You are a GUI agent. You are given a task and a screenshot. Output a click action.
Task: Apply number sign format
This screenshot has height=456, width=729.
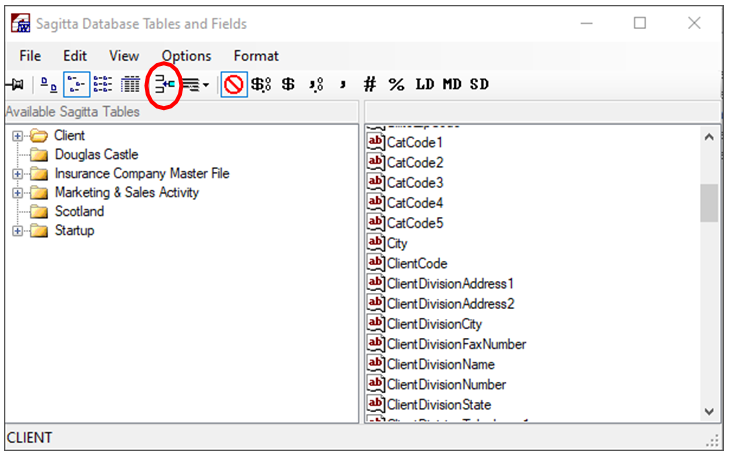tap(370, 85)
